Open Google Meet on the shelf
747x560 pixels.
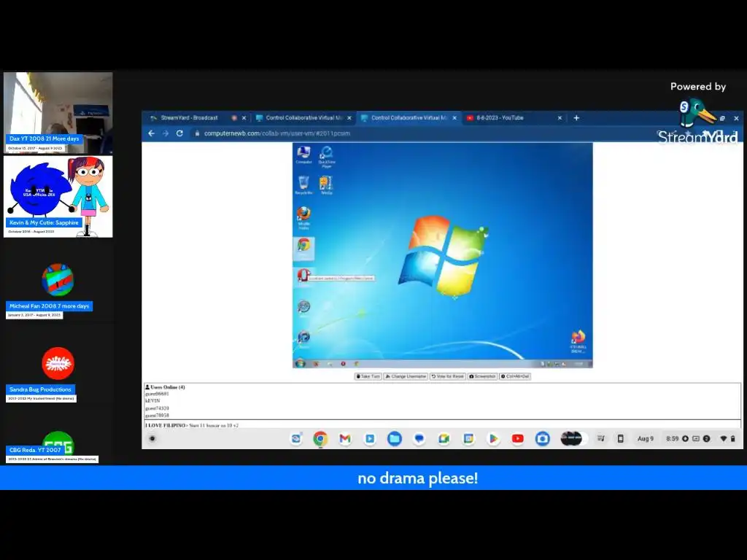[x=444, y=438]
